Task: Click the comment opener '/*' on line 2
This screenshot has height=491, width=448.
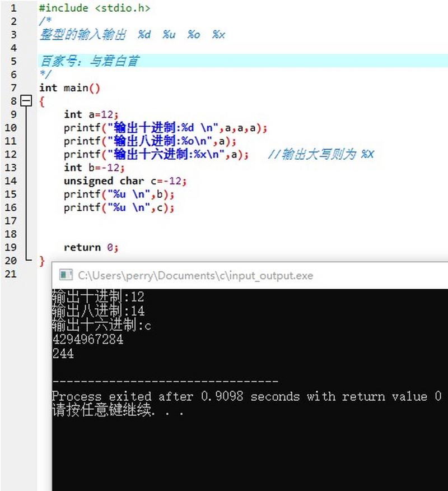Action: [45, 21]
